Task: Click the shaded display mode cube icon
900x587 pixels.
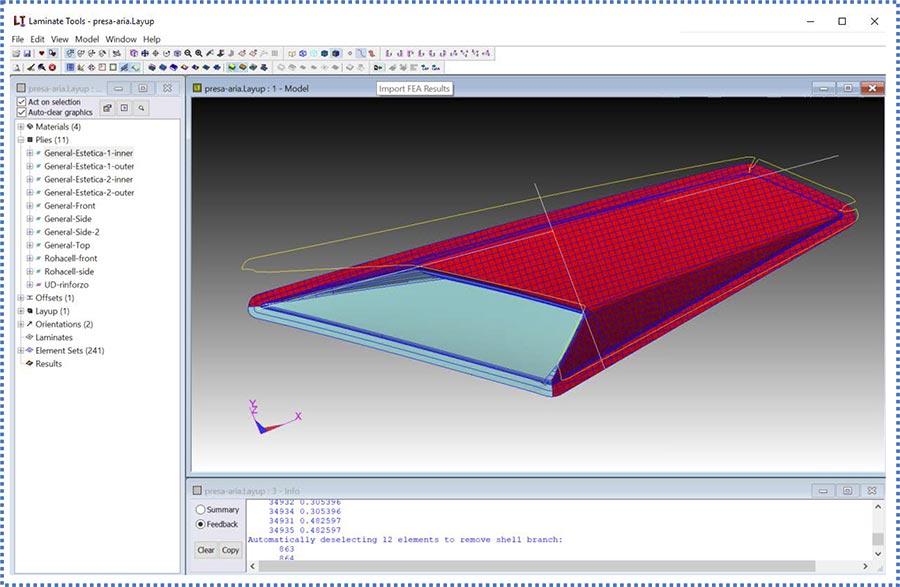Action: click(x=323, y=53)
